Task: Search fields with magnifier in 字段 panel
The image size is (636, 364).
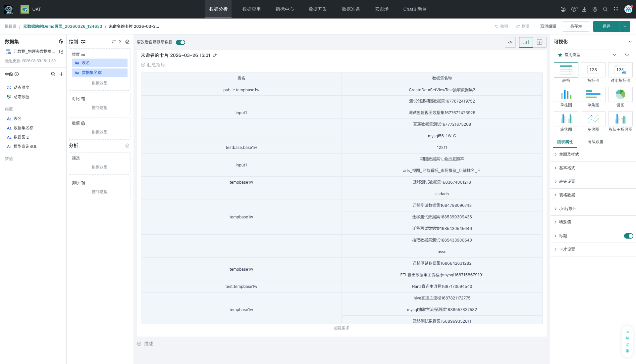Action: pyautogui.click(x=53, y=74)
